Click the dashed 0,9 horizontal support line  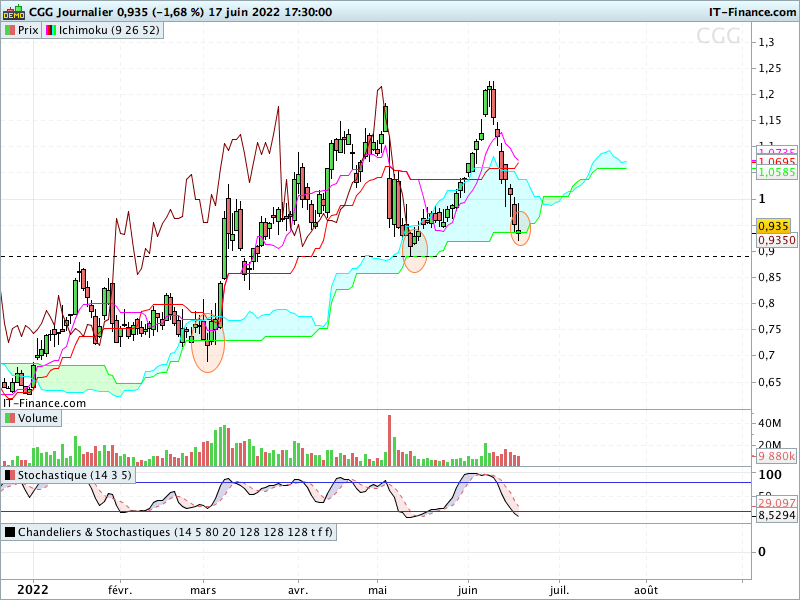click(375, 256)
